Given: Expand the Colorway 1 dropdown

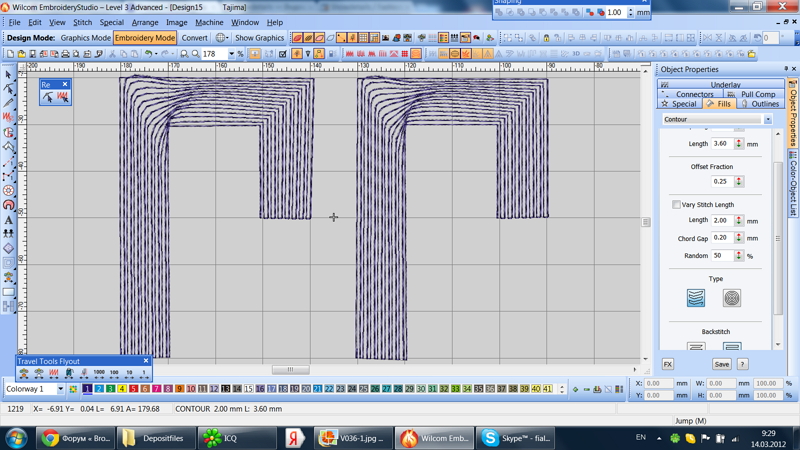Looking at the screenshot, I should (x=60, y=389).
